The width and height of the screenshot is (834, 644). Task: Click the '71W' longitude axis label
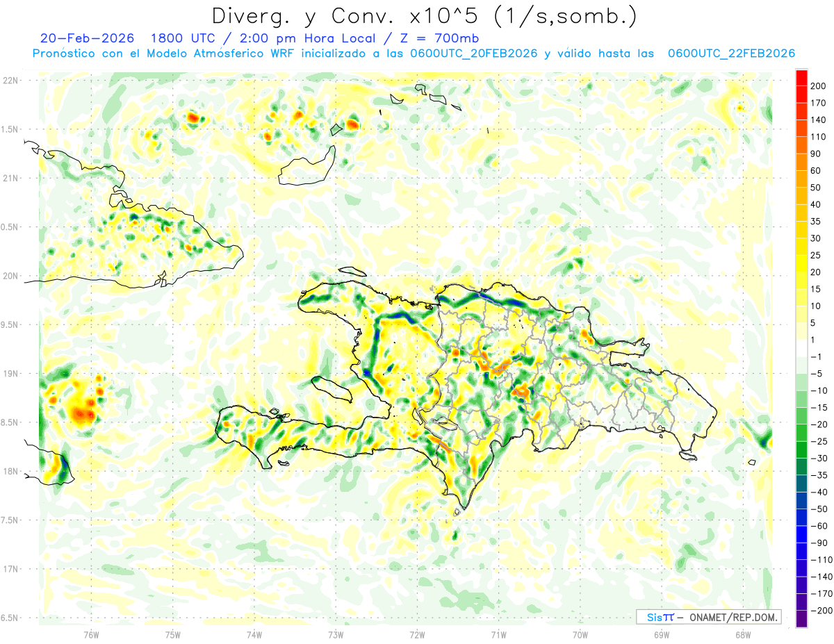pos(498,635)
